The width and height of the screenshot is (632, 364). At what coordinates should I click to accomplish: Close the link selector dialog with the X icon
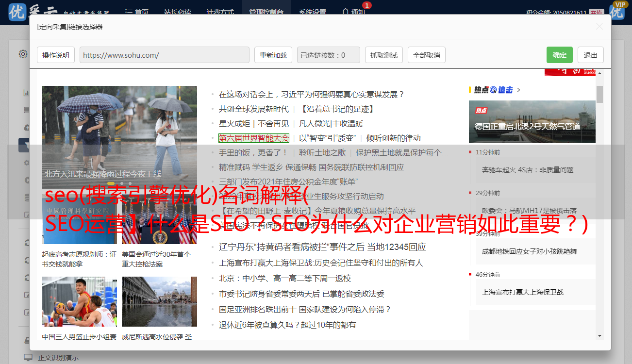[x=599, y=27]
